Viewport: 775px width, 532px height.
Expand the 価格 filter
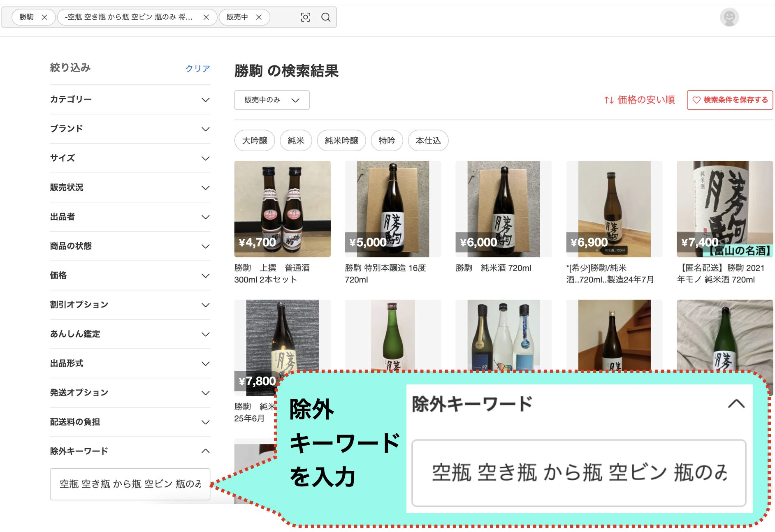click(x=130, y=275)
